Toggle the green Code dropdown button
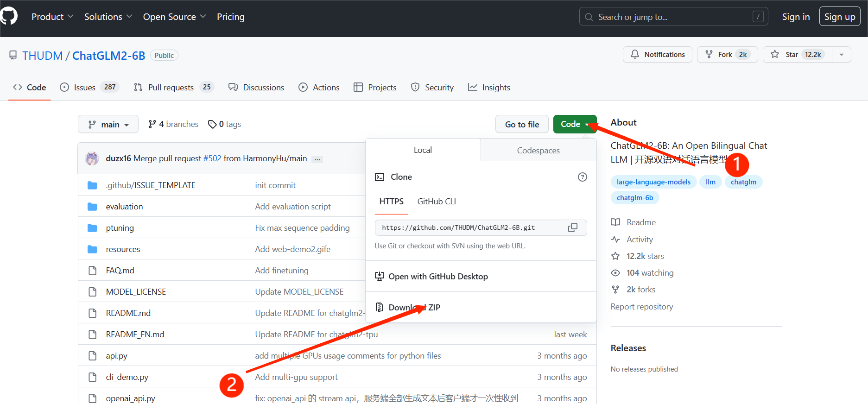 tap(575, 124)
